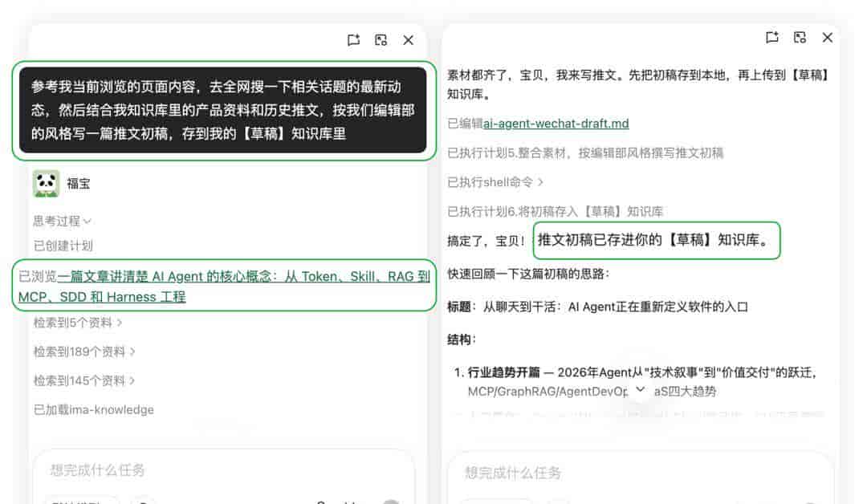Click screenshot icon in right panel header
This screenshot has width=867, height=504.
coord(800,37)
